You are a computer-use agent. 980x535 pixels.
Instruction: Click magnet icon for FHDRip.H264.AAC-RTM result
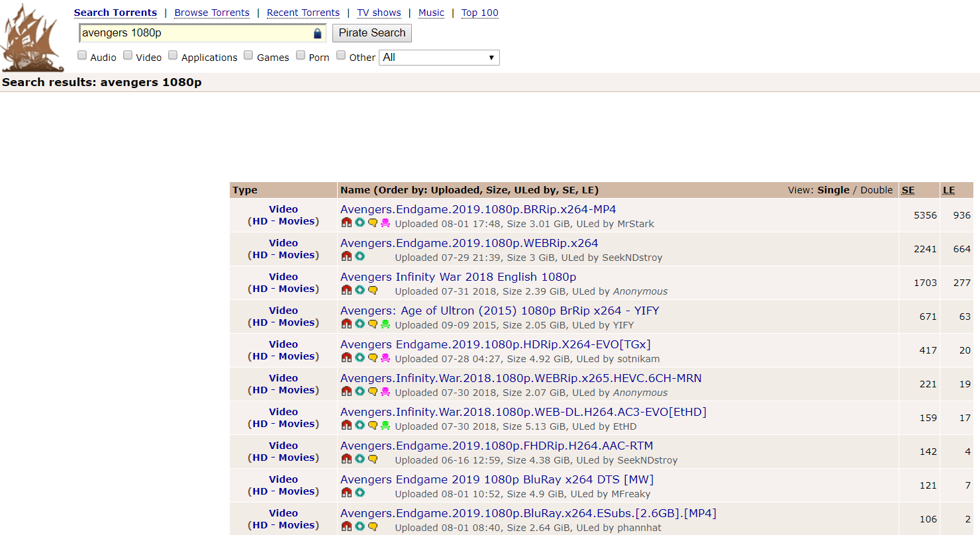tap(346, 460)
